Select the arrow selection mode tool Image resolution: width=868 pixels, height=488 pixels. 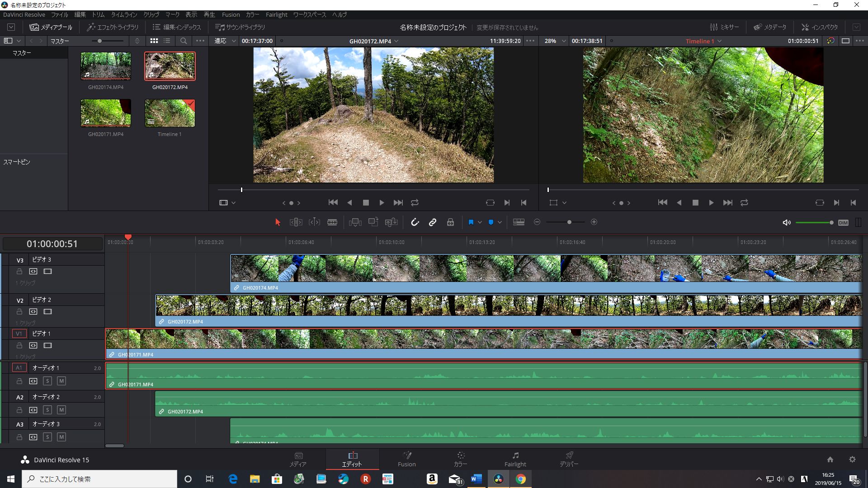point(278,222)
